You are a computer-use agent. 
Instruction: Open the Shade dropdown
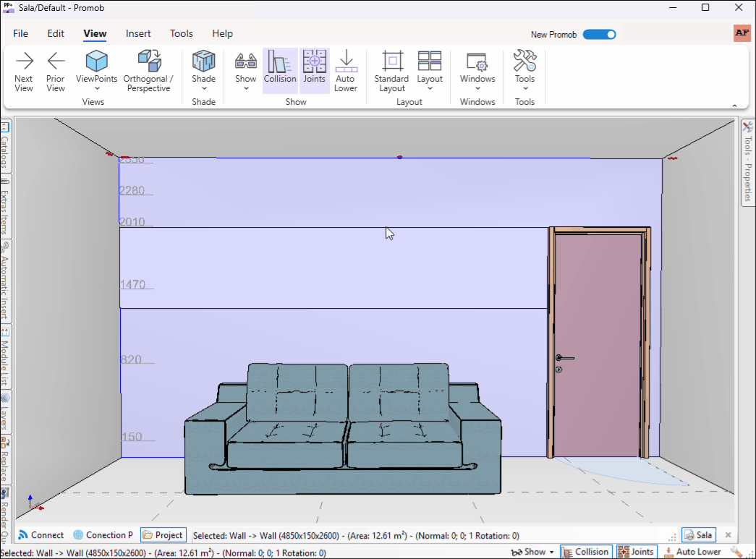(203, 88)
